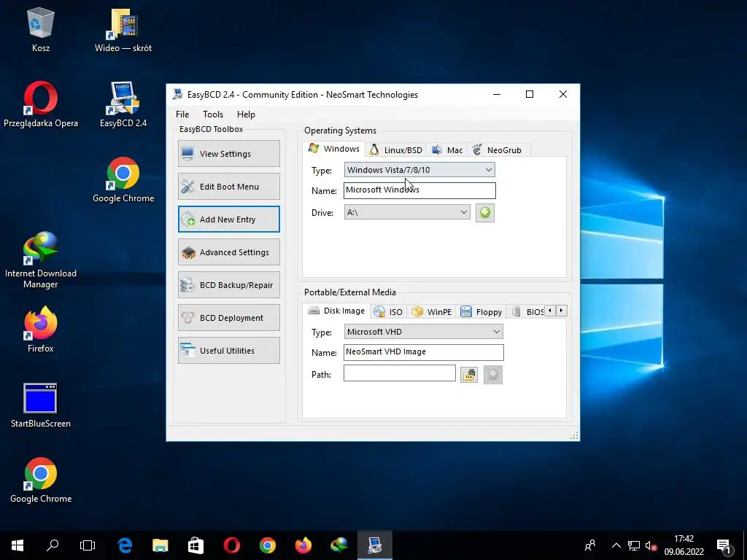Select Add New Entry button
747x560 pixels.
228,219
